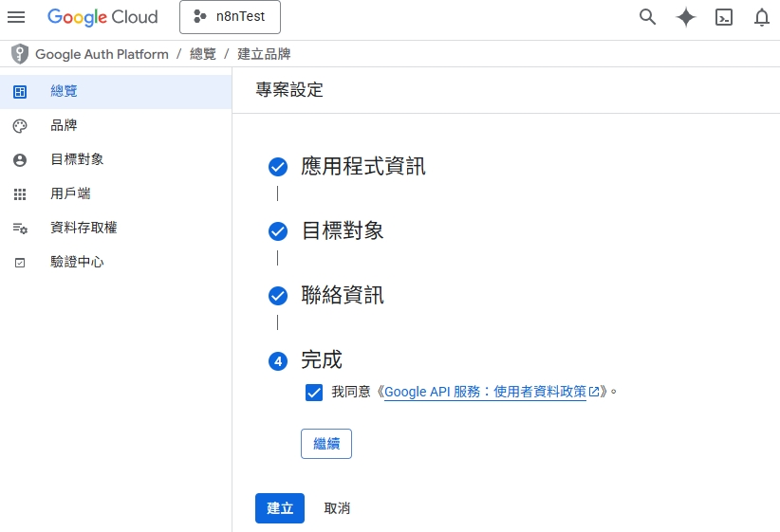Click the 專案設定 page title
Image resolution: width=780 pixels, height=532 pixels.
[x=289, y=90]
